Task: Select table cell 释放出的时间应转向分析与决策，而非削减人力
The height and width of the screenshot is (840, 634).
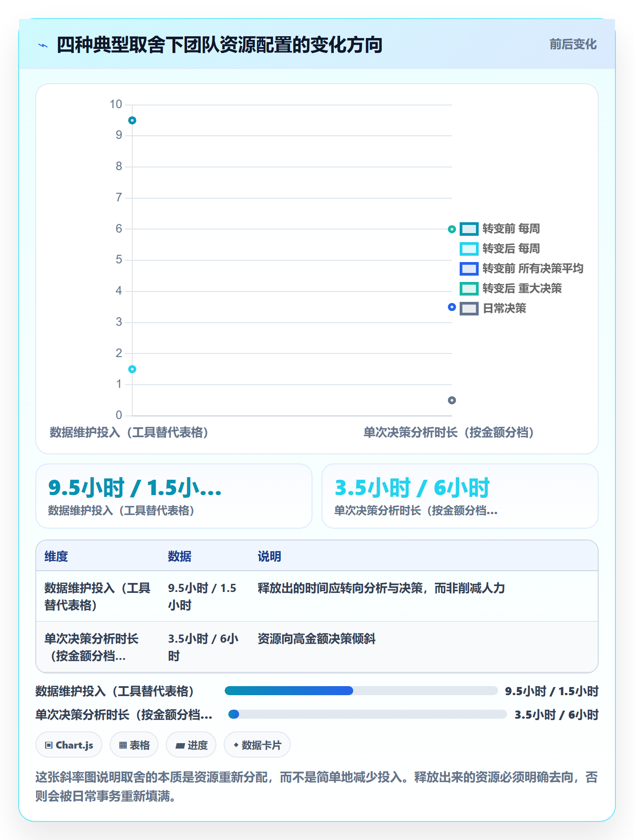Action: 381,588
